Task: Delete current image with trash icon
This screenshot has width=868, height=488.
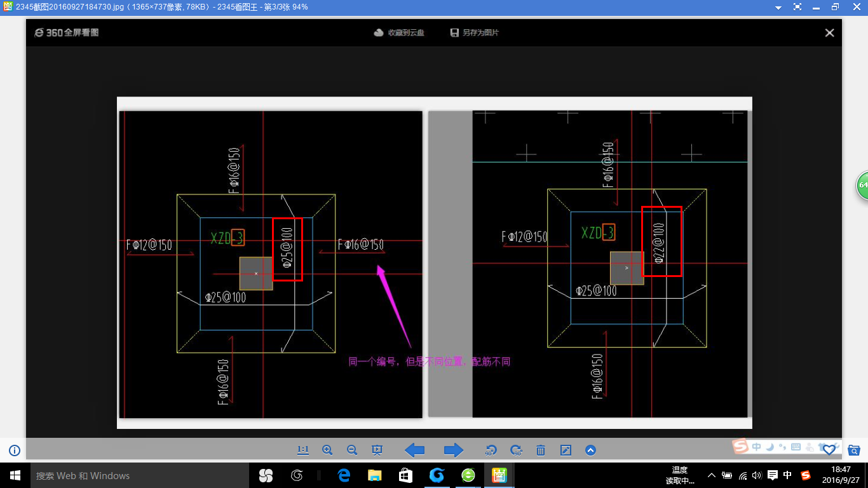Action: coord(541,451)
